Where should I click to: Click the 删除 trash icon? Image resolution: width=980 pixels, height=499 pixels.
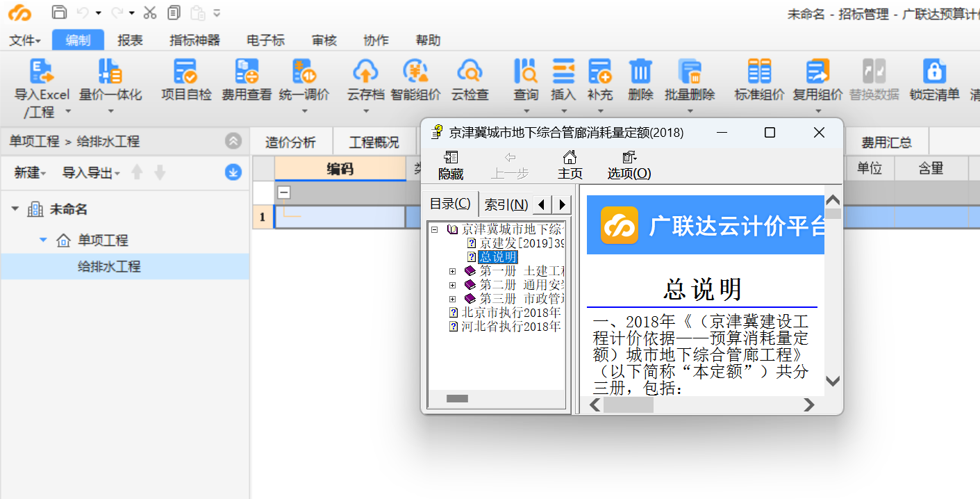(x=640, y=72)
